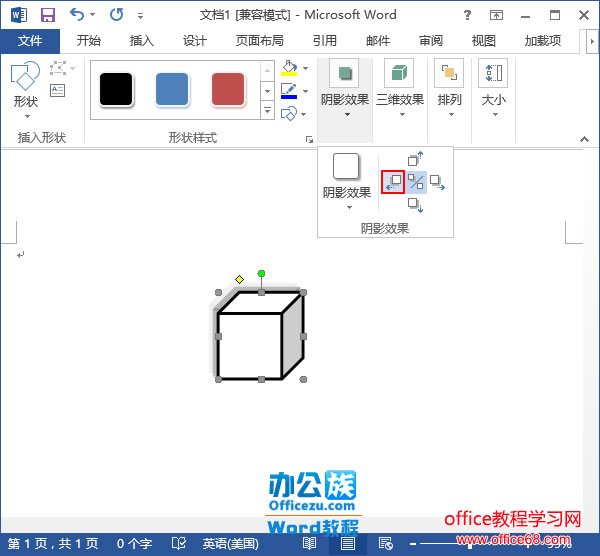Open the 大小 size button

494,89
